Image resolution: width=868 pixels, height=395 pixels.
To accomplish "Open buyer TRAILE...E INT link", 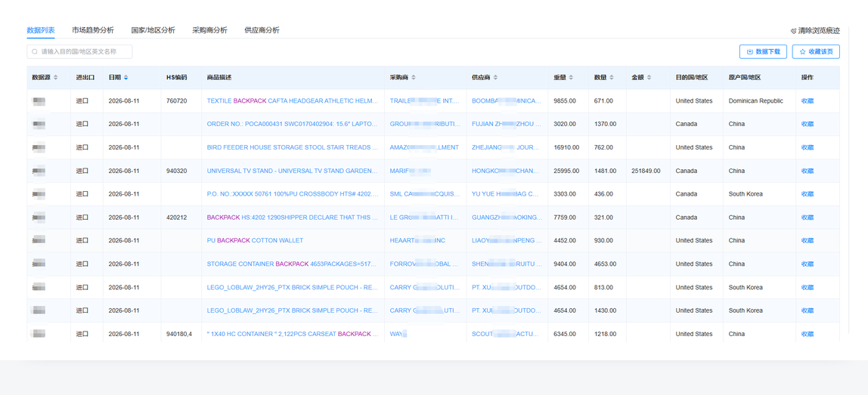I will point(425,100).
